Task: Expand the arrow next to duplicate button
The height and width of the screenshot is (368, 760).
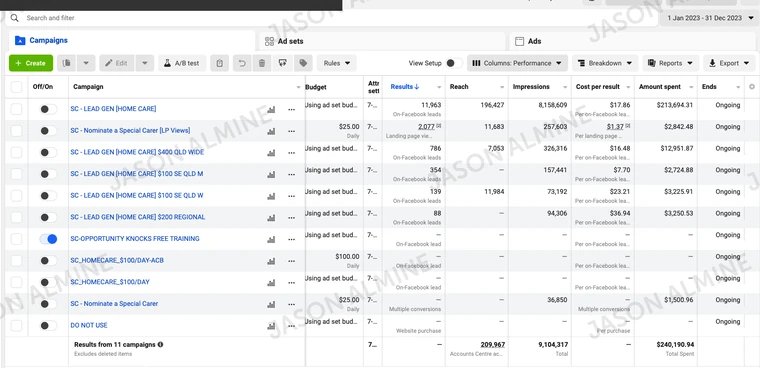Action: [86, 63]
